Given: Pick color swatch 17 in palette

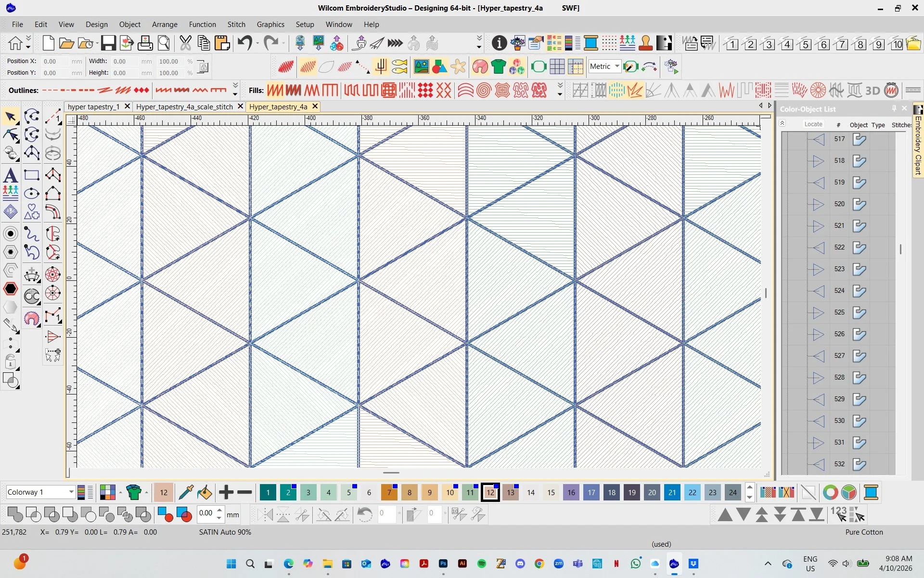Looking at the screenshot, I should pyautogui.click(x=591, y=492).
